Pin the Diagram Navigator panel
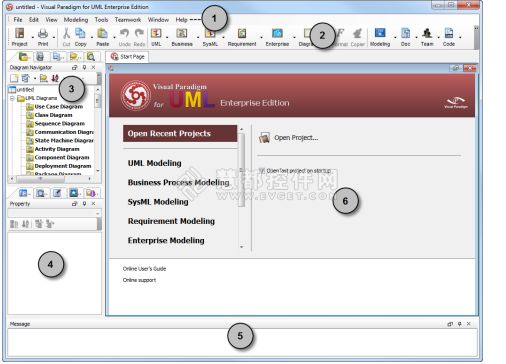The image size is (506, 364). (84, 67)
